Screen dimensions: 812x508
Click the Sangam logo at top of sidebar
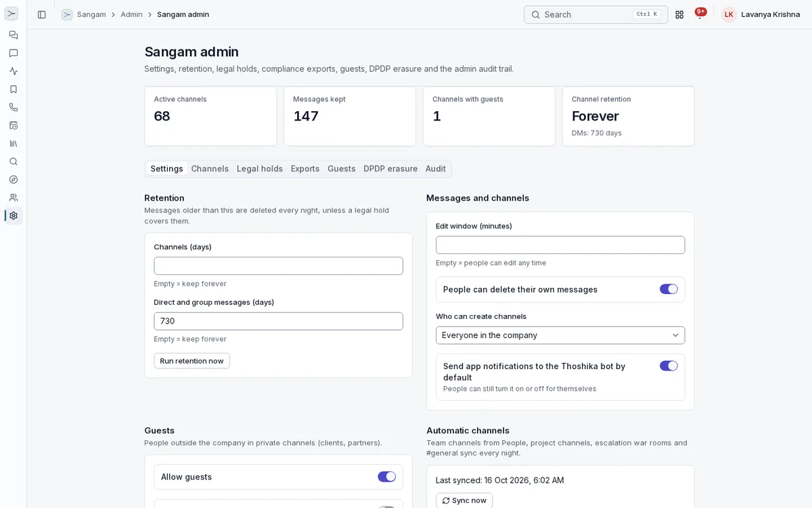click(x=12, y=14)
